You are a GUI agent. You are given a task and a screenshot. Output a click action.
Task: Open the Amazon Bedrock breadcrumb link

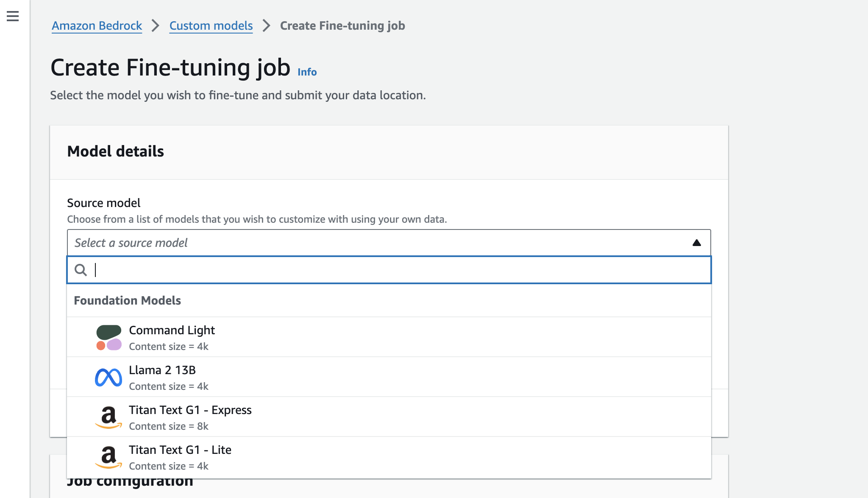pyautogui.click(x=97, y=26)
